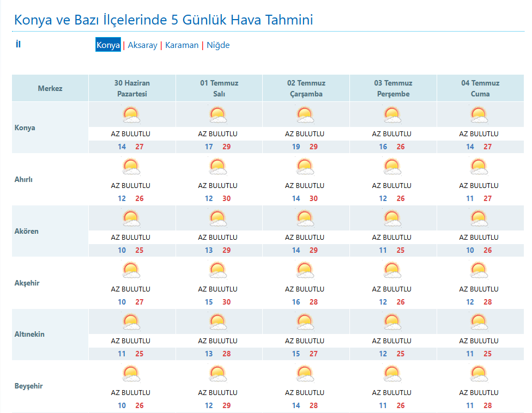This screenshot has width=532, height=413.
Task: Click Akşehir's weather icon under 03 Temmuz
Action: 392,269
